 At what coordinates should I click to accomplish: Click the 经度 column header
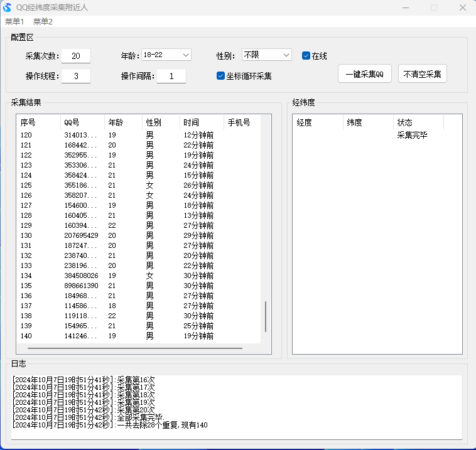tap(318, 122)
